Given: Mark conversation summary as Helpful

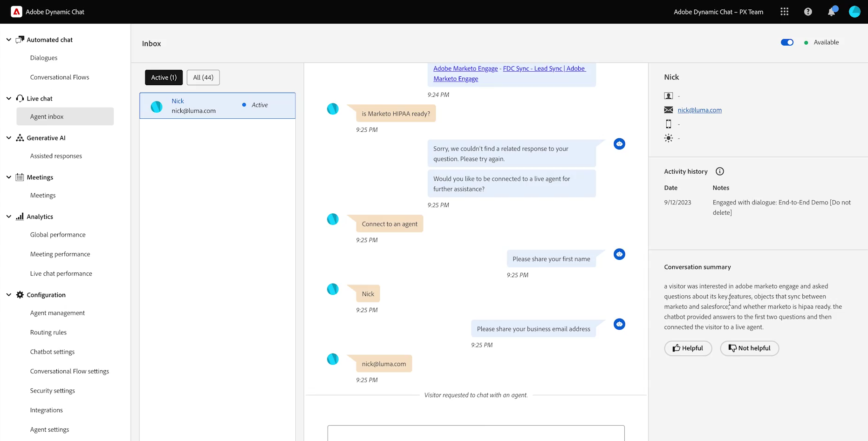Looking at the screenshot, I should click(x=688, y=348).
